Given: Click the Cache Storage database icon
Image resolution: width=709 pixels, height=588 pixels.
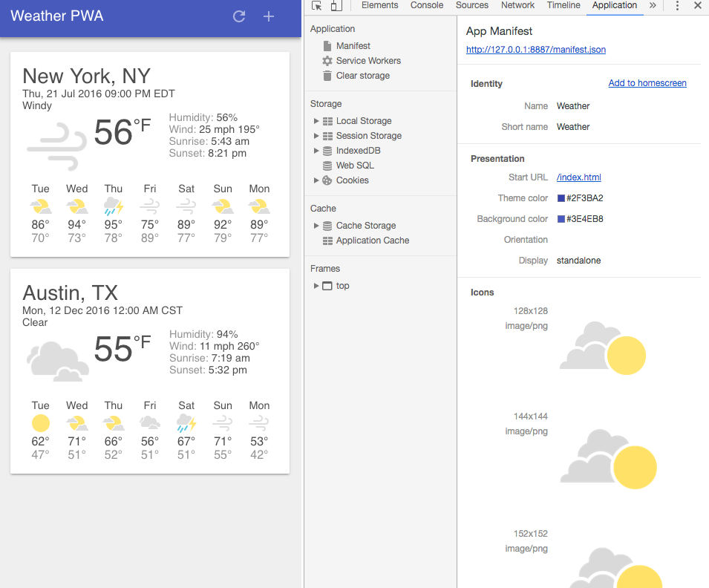Looking at the screenshot, I should (327, 226).
